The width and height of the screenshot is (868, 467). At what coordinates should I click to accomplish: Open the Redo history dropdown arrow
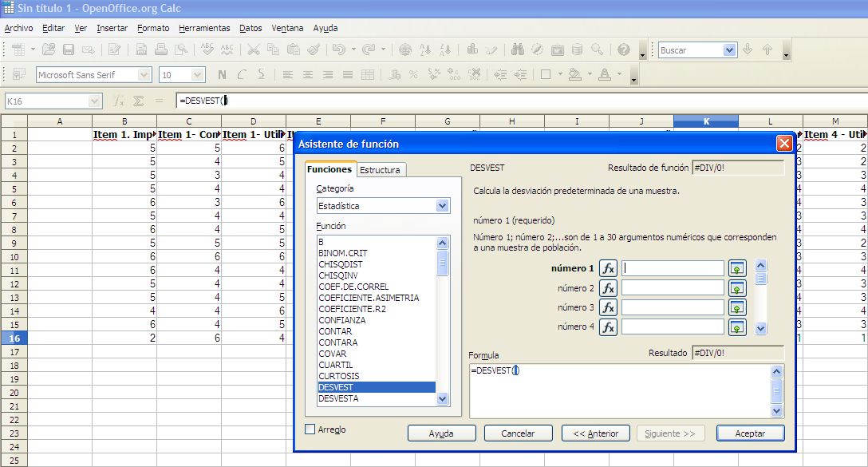point(383,49)
